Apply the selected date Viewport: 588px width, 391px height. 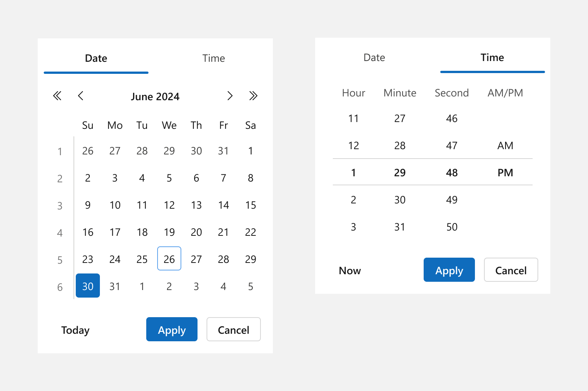171,329
